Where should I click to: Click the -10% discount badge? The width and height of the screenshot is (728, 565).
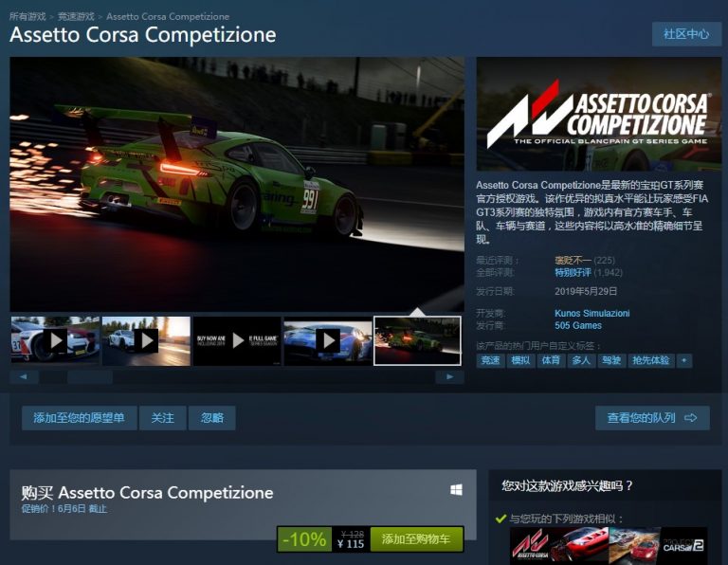tap(304, 539)
